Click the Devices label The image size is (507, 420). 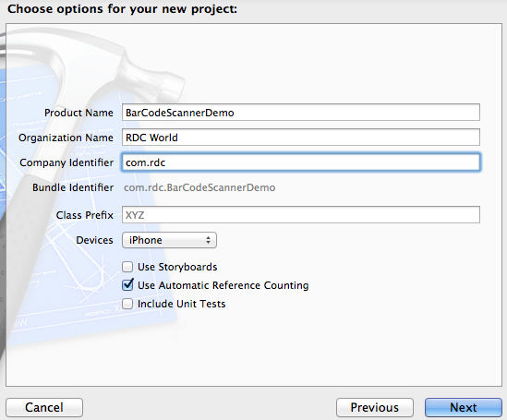(94, 240)
